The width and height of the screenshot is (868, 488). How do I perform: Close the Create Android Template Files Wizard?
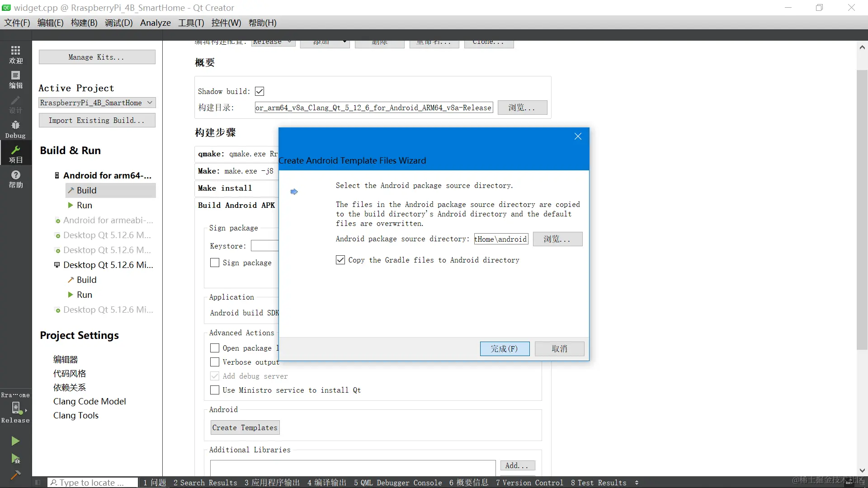tap(578, 136)
